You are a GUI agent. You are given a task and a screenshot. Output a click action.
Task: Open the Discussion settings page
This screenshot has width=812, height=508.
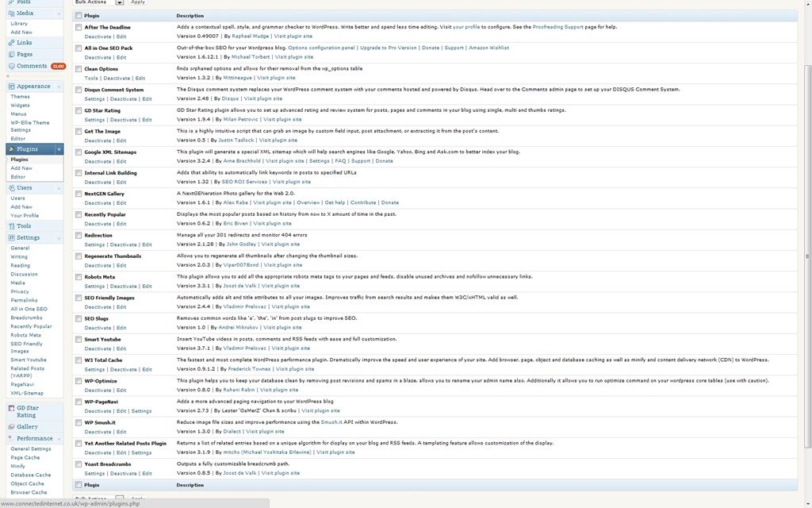coord(24,274)
